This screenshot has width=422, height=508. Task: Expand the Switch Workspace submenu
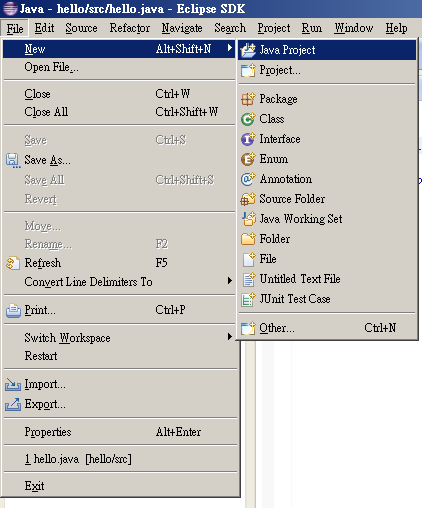click(x=230, y=337)
